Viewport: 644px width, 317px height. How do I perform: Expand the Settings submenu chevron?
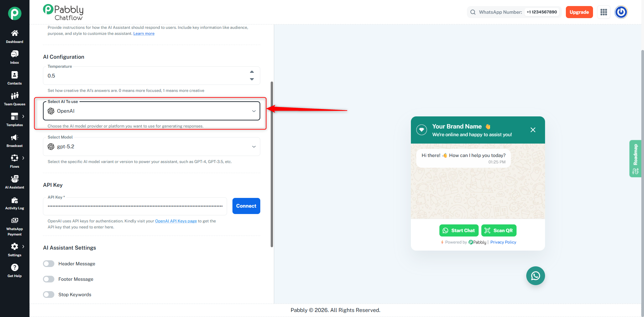click(x=23, y=247)
